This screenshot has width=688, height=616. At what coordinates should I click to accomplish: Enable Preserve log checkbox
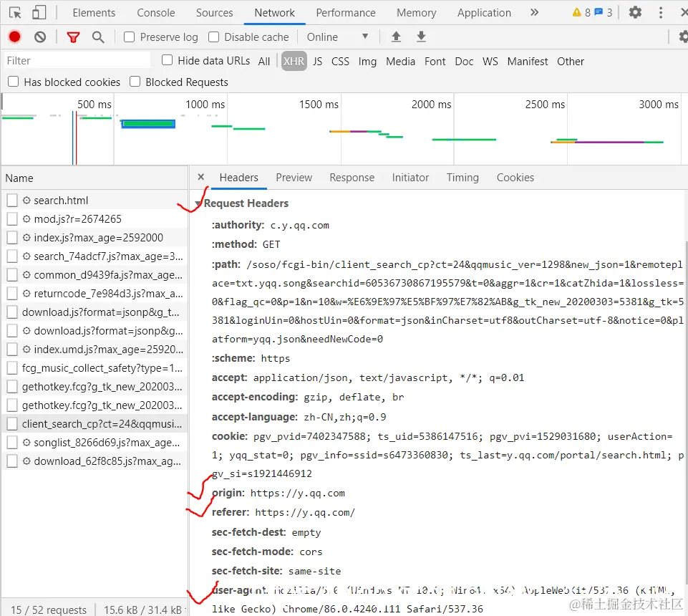click(129, 37)
